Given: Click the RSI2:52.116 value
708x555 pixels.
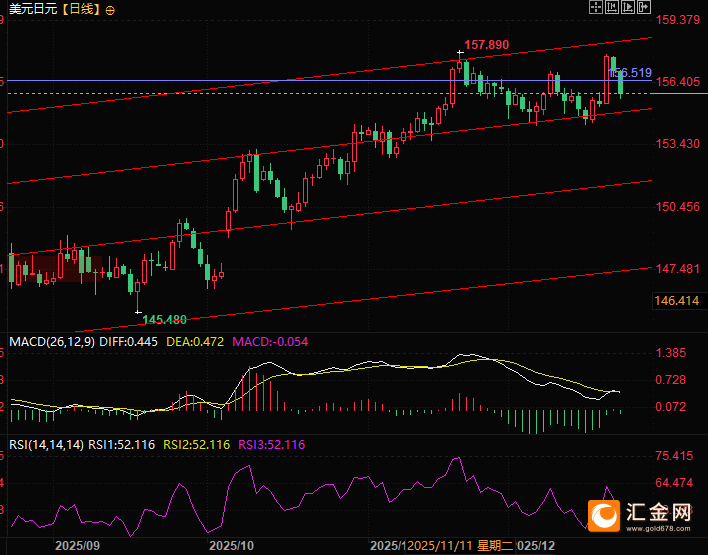Looking at the screenshot, I should coord(196,445).
